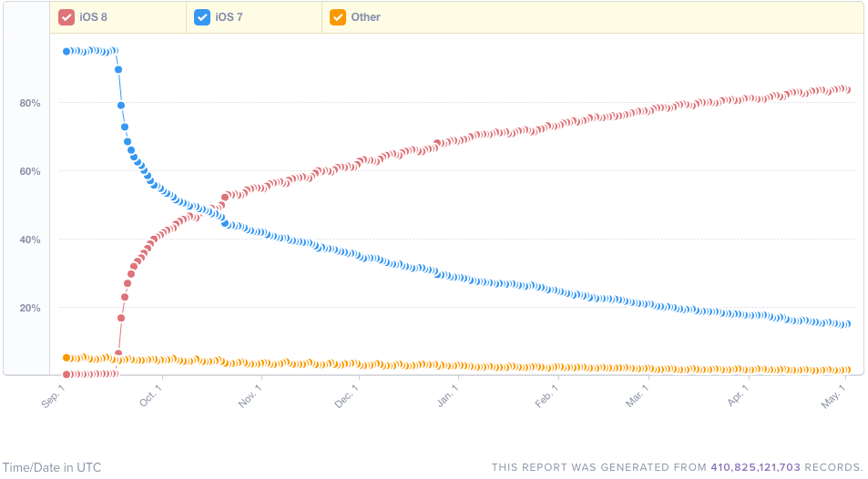
Task: Click the Sep. 1 x-axis label
Action: (x=56, y=396)
